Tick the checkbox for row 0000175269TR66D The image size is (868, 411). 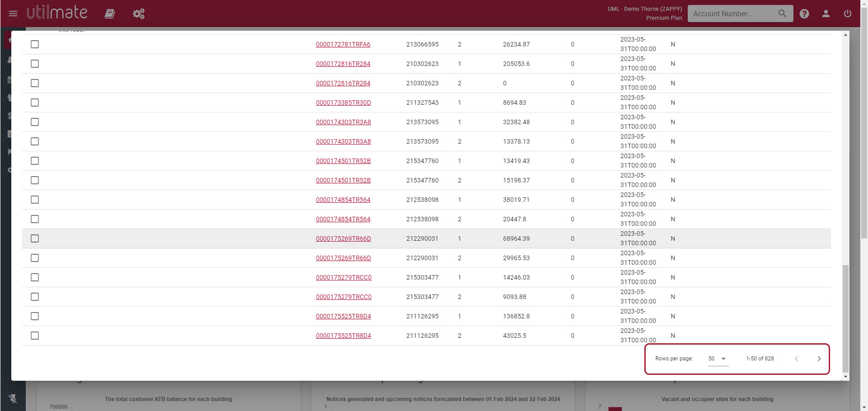click(35, 238)
